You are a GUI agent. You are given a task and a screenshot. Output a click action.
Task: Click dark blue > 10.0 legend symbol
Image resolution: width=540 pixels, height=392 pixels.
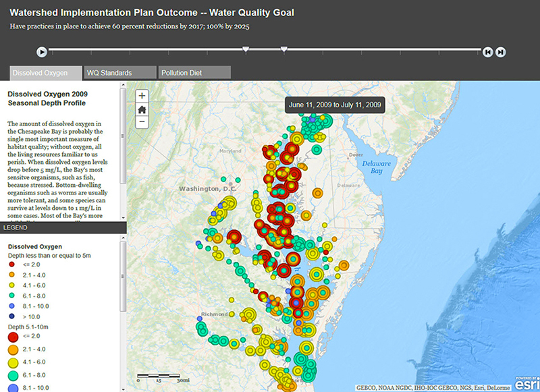point(11,316)
